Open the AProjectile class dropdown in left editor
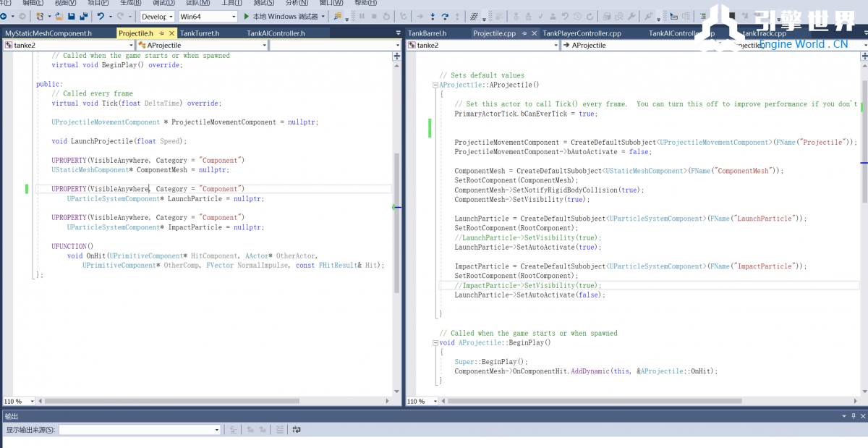868x448 pixels. [264, 45]
